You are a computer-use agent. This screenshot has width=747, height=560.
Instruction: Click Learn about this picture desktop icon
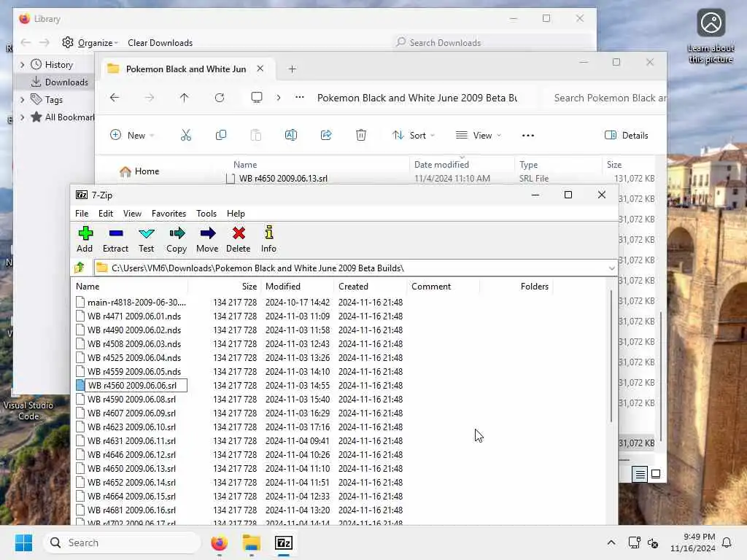coord(711,36)
